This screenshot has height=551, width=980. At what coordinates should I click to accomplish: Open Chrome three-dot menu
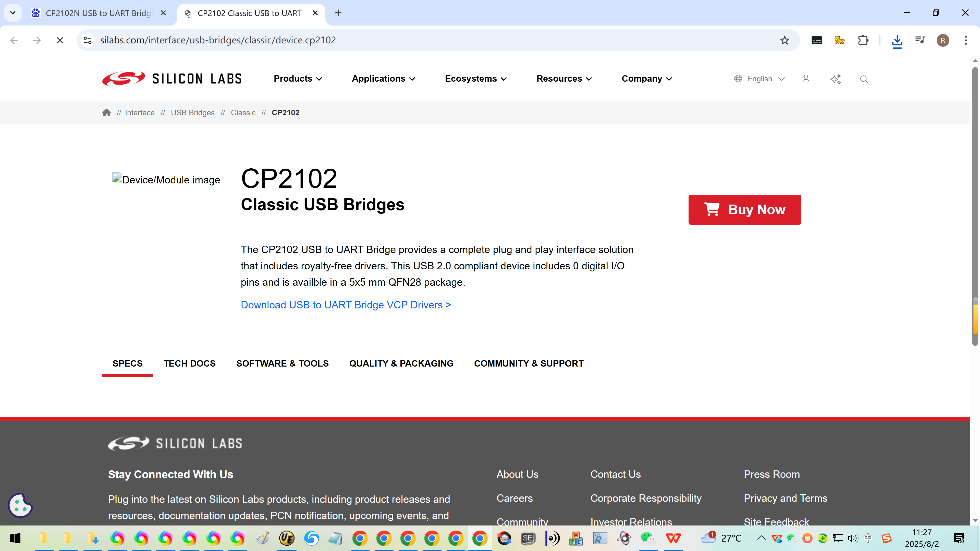click(965, 40)
